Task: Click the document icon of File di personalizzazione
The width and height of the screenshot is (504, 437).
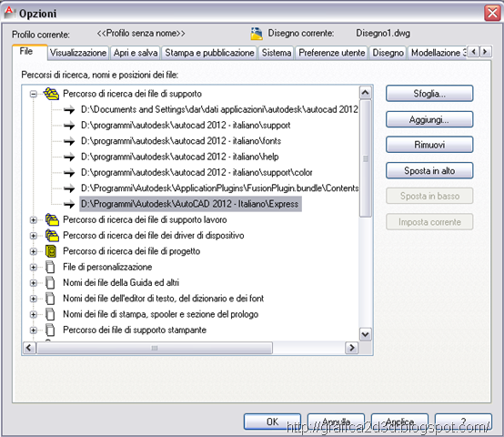Action: pyautogui.click(x=50, y=268)
